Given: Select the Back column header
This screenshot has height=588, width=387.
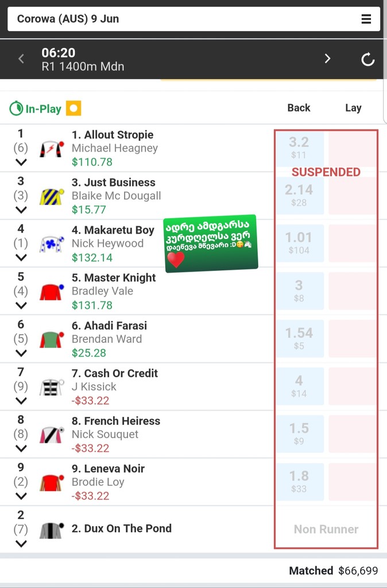Looking at the screenshot, I should click(x=299, y=108).
